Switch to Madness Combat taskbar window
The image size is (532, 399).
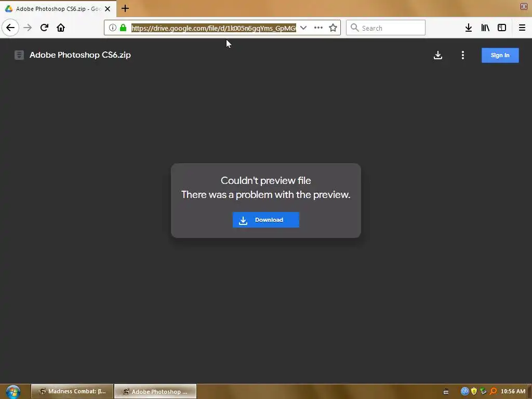pyautogui.click(x=72, y=391)
